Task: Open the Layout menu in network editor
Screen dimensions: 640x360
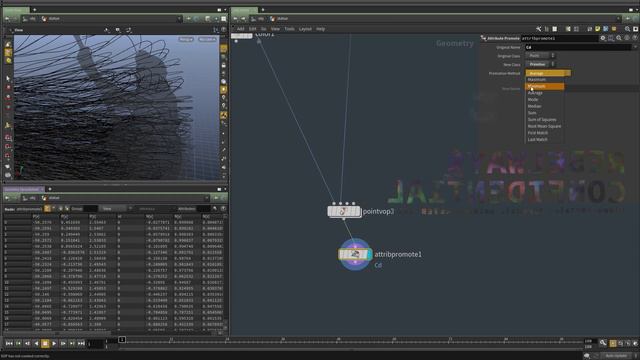Action: tap(305, 29)
